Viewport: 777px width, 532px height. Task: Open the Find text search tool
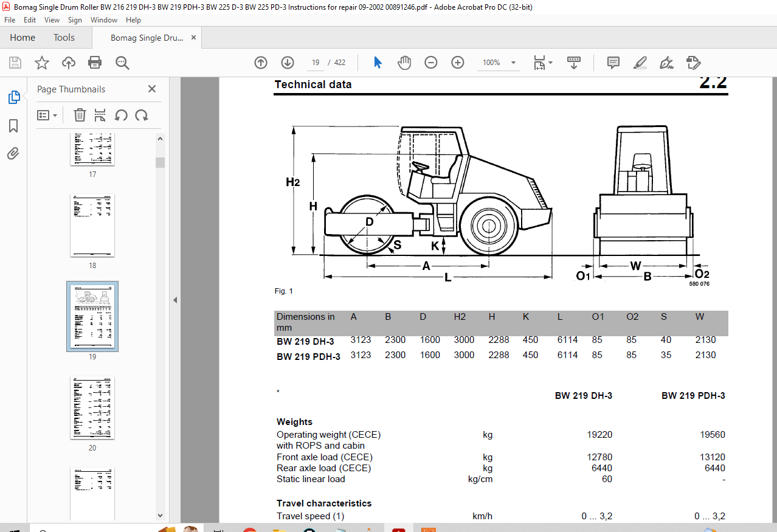(122, 63)
